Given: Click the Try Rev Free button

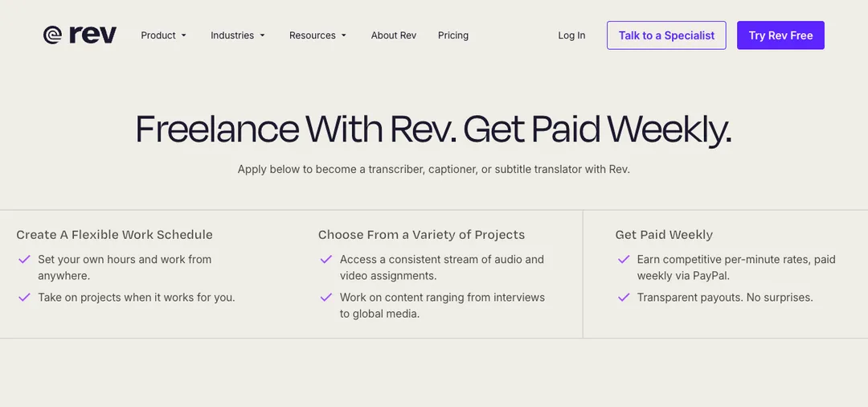Looking at the screenshot, I should pos(780,35).
